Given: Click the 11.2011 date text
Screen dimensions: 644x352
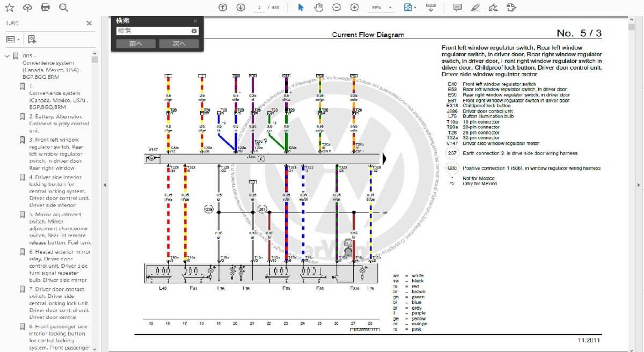Looking at the screenshot, I should (x=589, y=340).
